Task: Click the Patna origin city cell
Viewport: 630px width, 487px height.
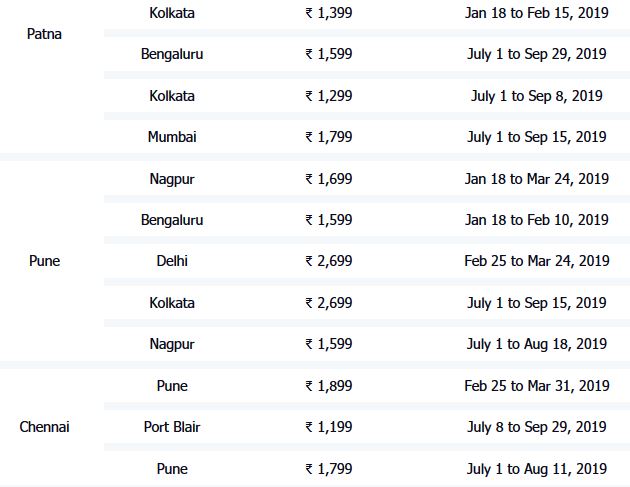Action: click(44, 34)
